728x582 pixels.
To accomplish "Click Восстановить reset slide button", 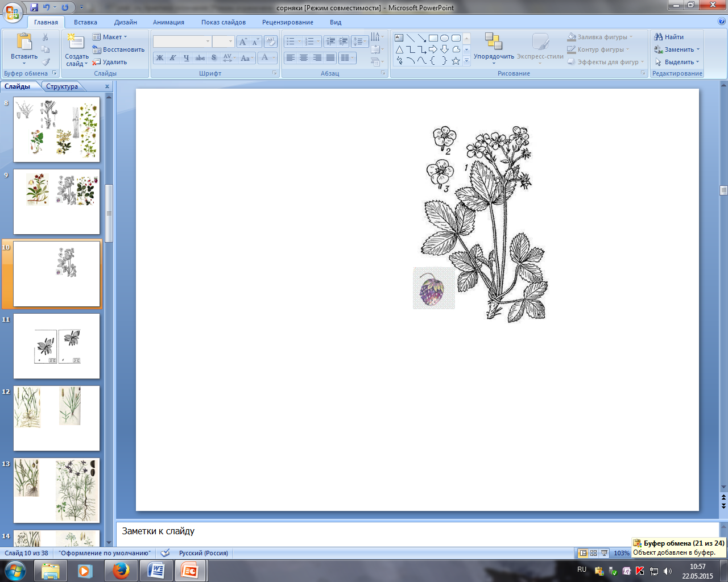I will pyautogui.click(x=118, y=49).
